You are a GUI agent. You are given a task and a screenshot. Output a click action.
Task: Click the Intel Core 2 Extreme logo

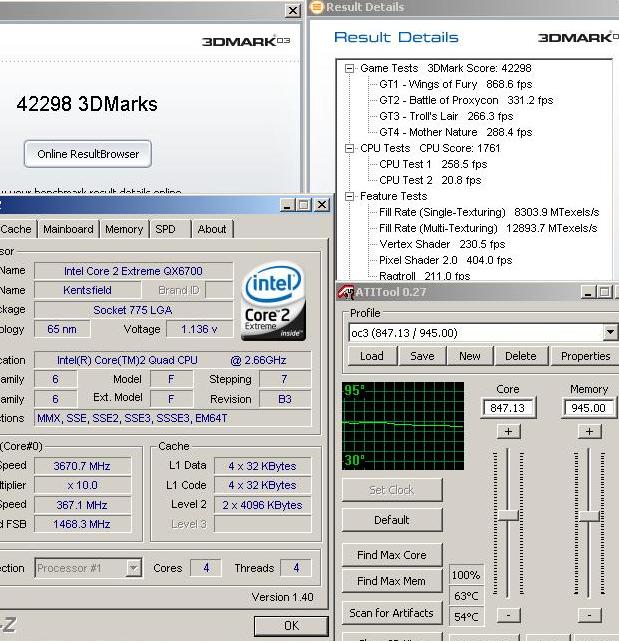point(274,301)
